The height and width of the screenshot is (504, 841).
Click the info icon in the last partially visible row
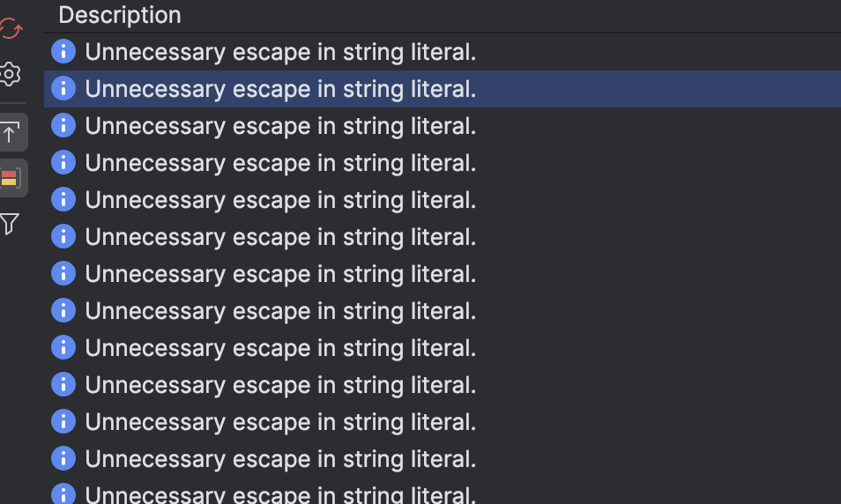[x=63, y=494]
